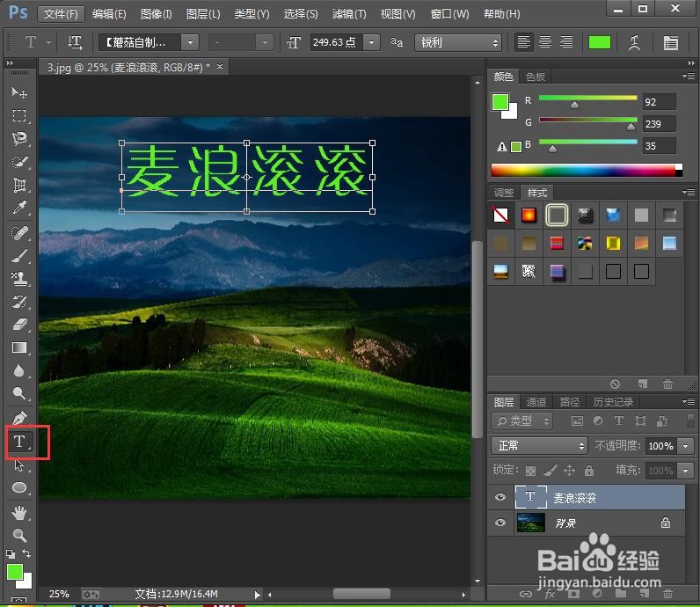Select the Clone Stamp tool

[x=19, y=279]
